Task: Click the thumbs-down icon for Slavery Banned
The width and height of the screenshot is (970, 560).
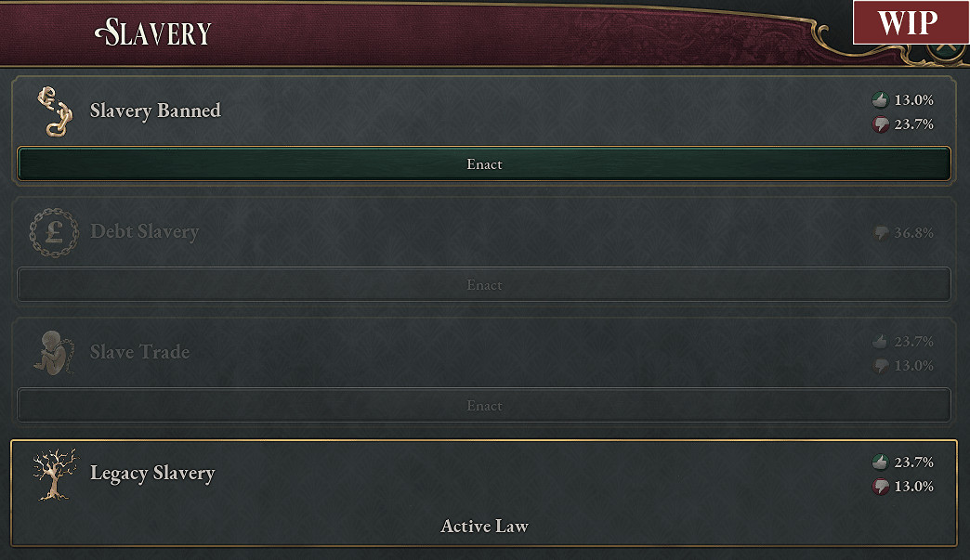Action: pos(880,124)
